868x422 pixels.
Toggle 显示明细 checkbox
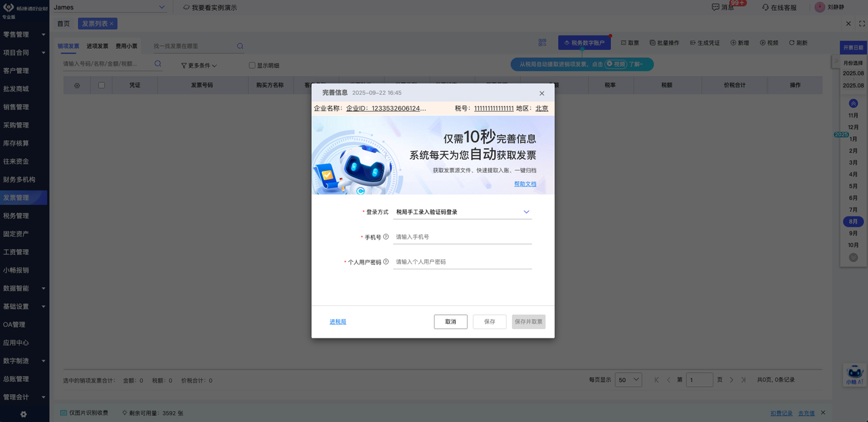click(252, 66)
